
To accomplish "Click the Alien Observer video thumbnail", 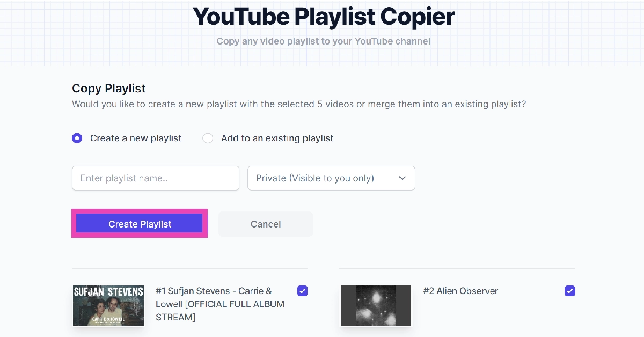I will [x=376, y=305].
